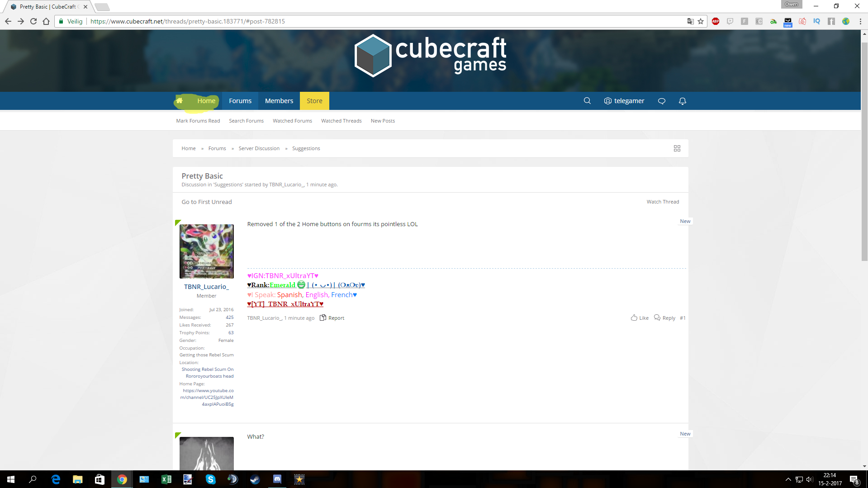Viewport: 868px width, 488px height.
Task: Click the [YT] TBNR_xUltraYT signature link
Action: point(285,304)
